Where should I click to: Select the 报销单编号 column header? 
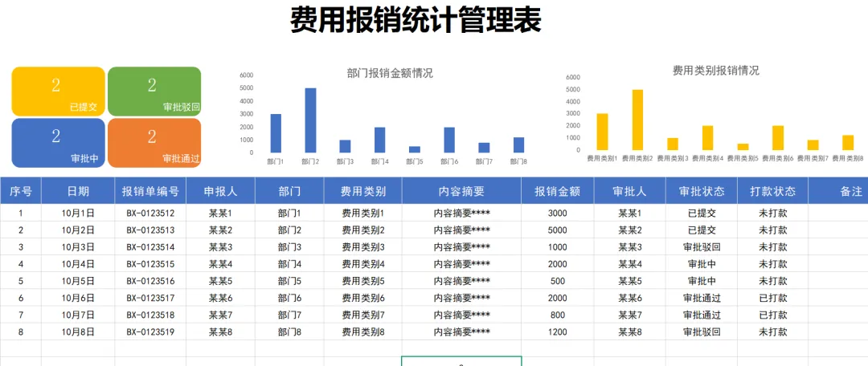coord(150,191)
